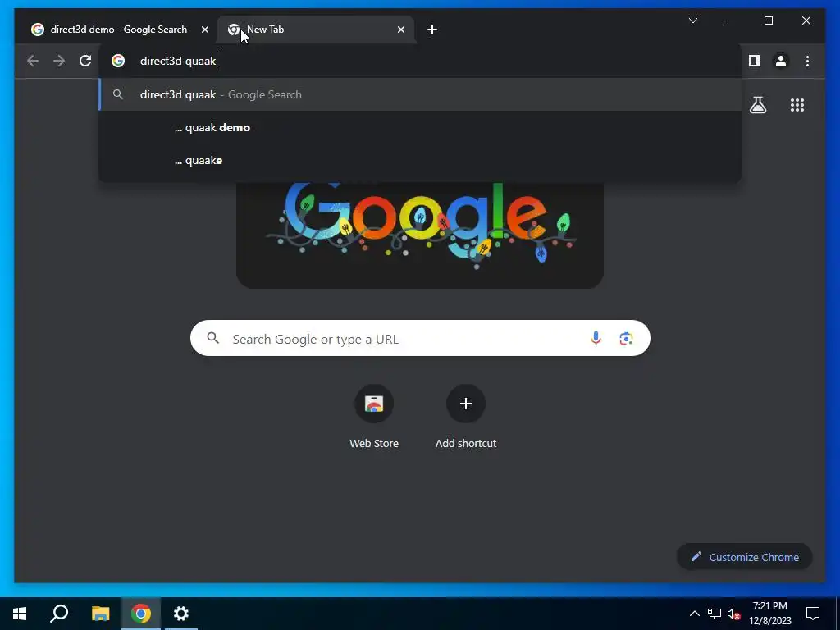Open the Windows notification center
This screenshot has width=840, height=630.
813,614
